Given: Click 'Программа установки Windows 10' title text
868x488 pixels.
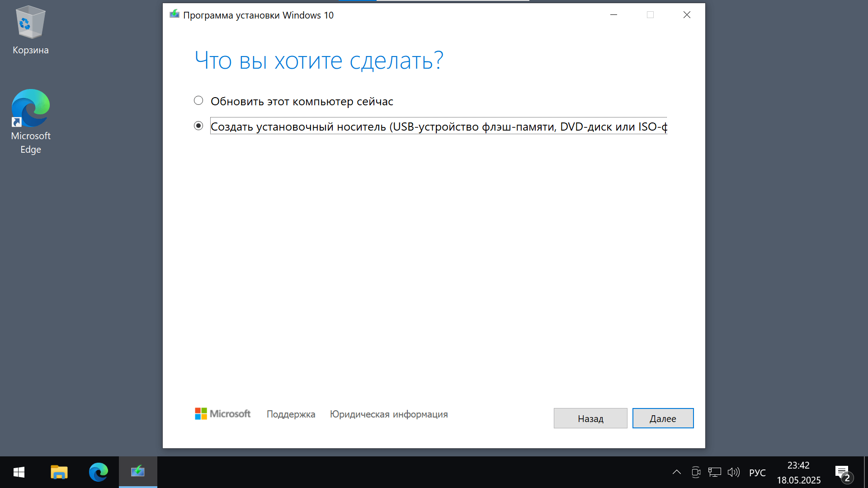Looking at the screenshot, I should (258, 15).
